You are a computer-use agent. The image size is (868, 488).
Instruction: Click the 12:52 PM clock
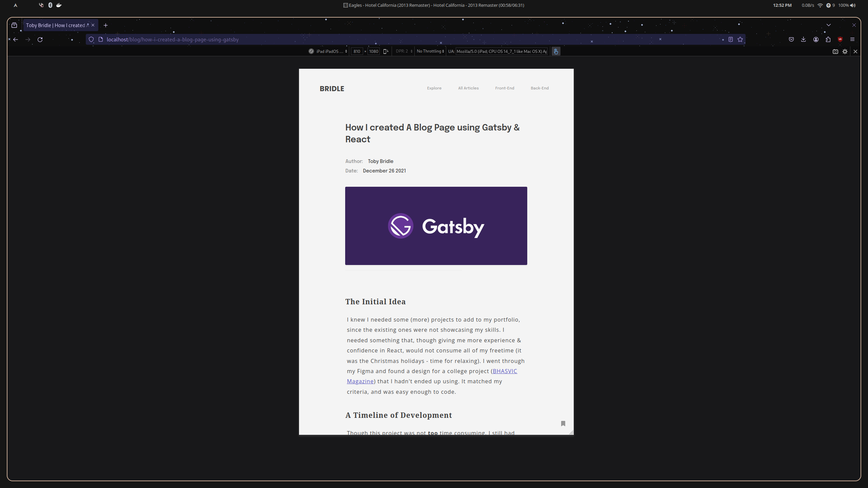click(x=782, y=5)
